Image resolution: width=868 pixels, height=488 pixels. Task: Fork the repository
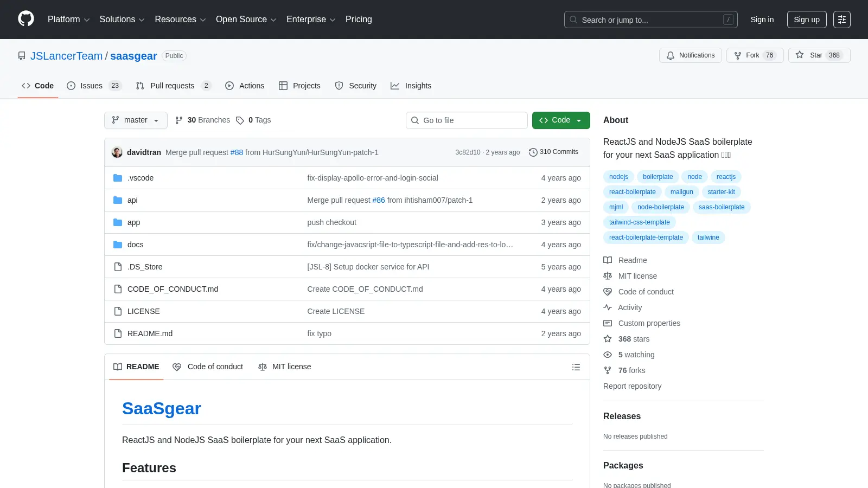point(755,55)
